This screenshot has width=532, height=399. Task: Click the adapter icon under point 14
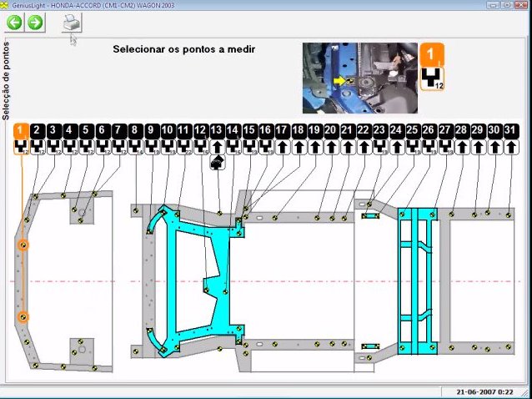point(233,148)
